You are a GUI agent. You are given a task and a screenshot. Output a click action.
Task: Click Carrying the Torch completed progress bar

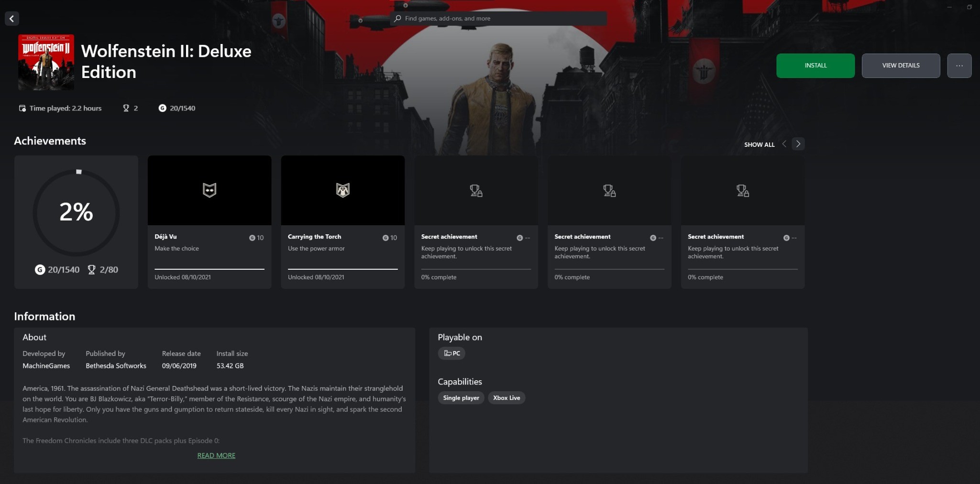pyautogui.click(x=343, y=269)
